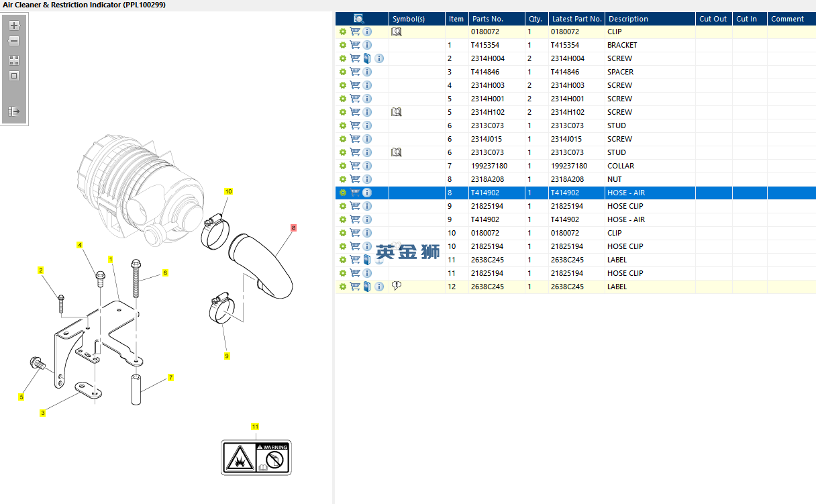Click the warning speech-bubble symbol in the item 12 row
Viewport: 816px width, 504px height.
point(396,287)
